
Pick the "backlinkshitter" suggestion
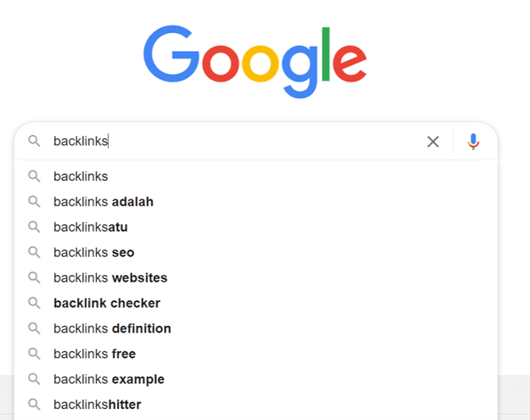[x=256, y=405]
